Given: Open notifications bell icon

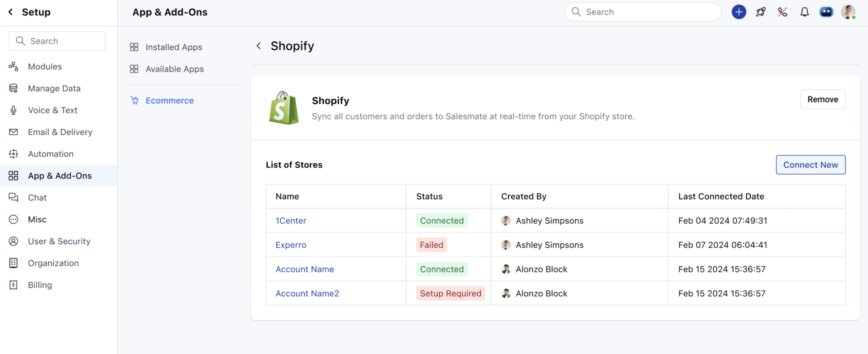Looking at the screenshot, I should coord(804,12).
